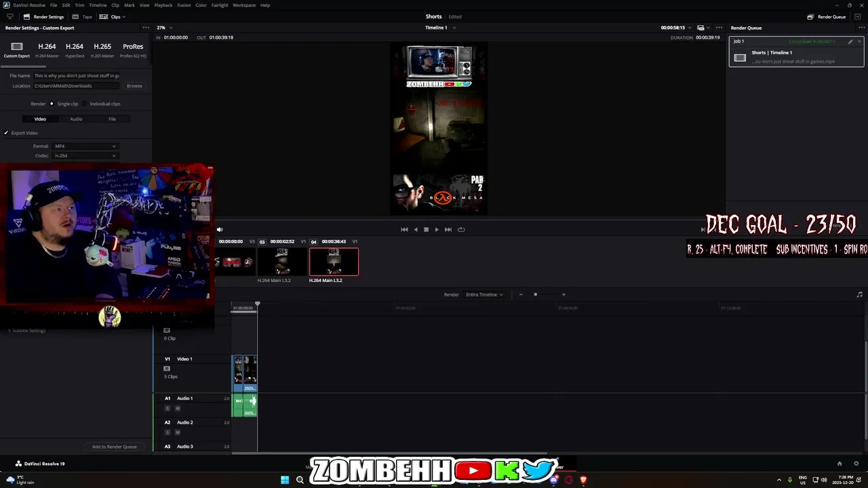Open the Workspace menu

[x=244, y=5]
